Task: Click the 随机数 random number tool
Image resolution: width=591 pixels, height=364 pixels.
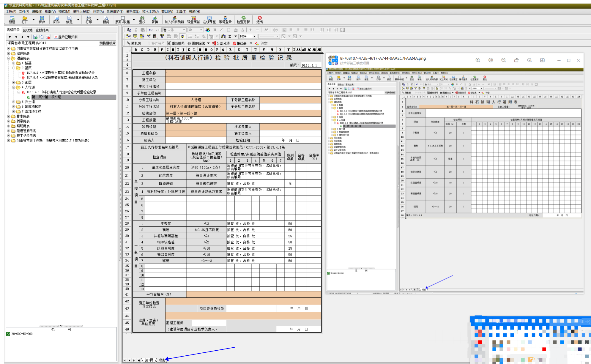Action: (134, 43)
